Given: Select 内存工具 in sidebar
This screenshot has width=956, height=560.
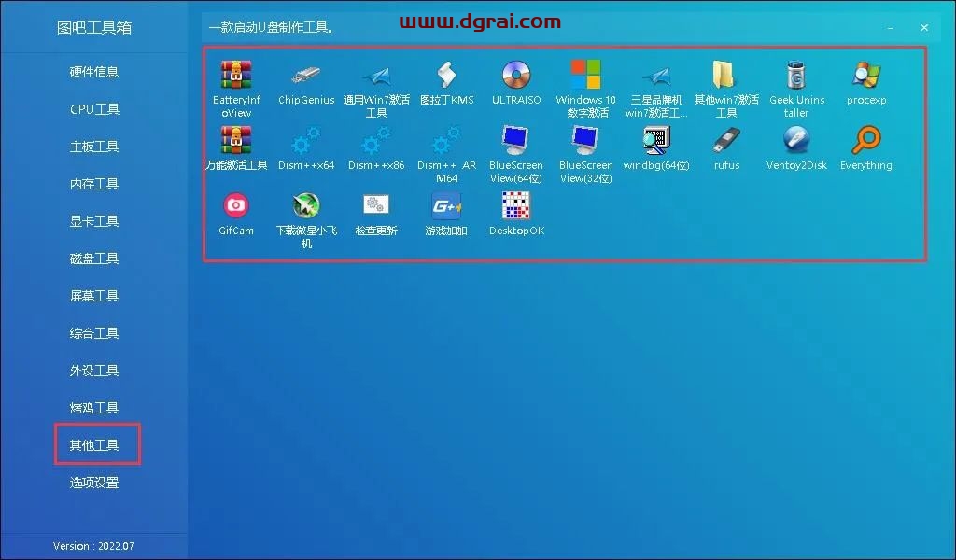Looking at the screenshot, I should pos(94,184).
